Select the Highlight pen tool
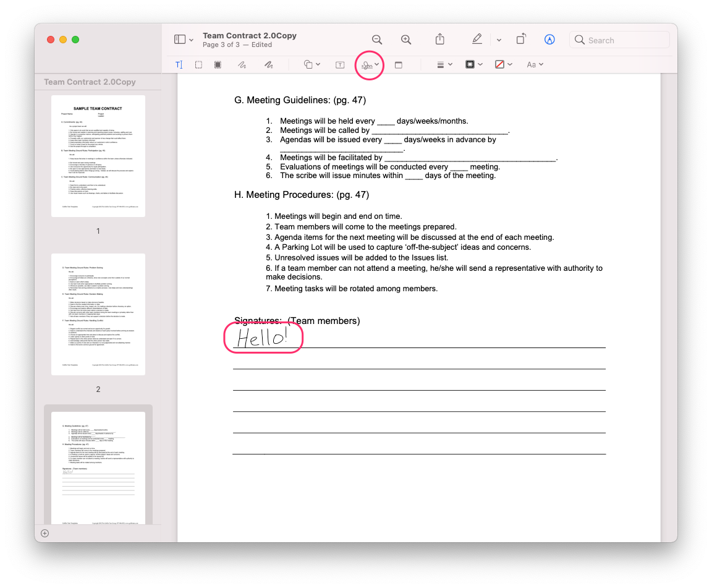Screen dimensions: 712x588 tap(477, 39)
